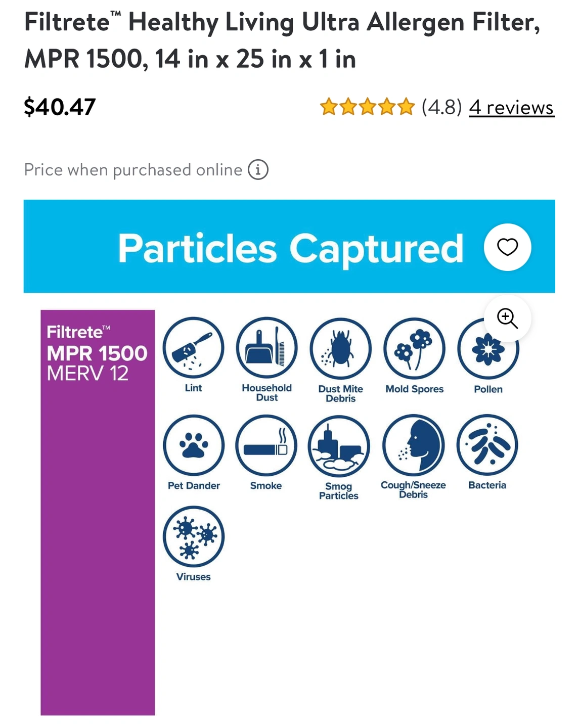Select the Pet Dander paw icon
This screenshot has height=728, width=579.
point(194,445)
